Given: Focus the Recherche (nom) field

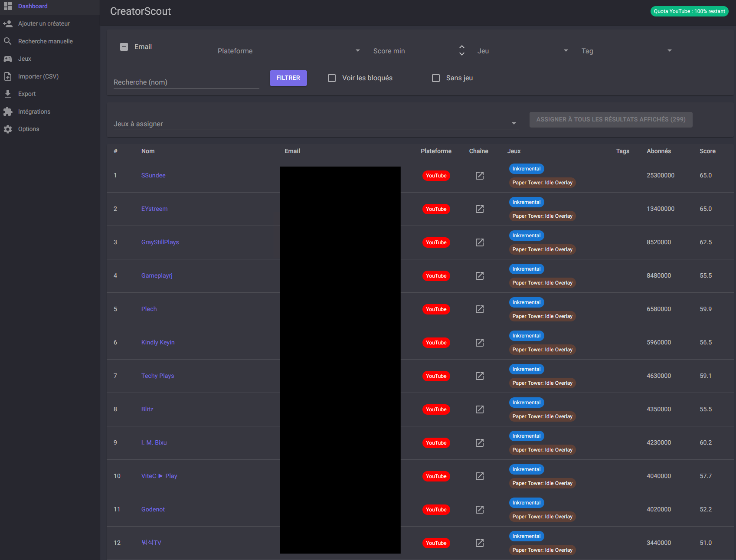Looking at the screenshot, I should point(186,82).
